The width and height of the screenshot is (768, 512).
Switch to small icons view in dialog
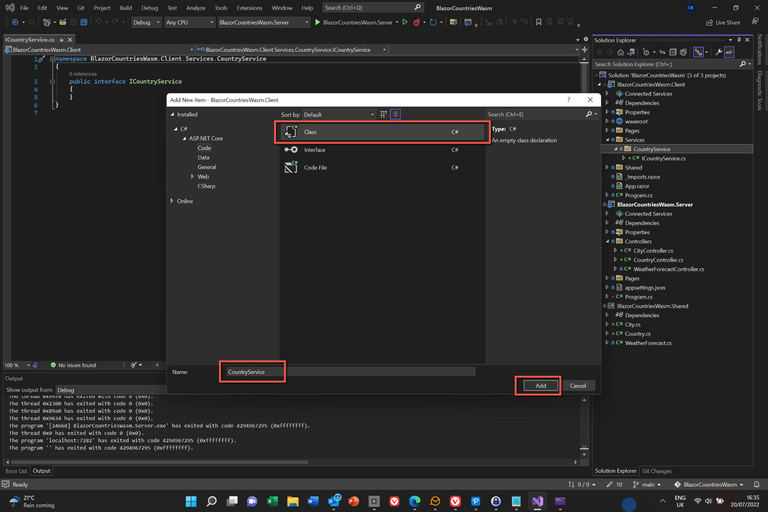coord(383,115)
